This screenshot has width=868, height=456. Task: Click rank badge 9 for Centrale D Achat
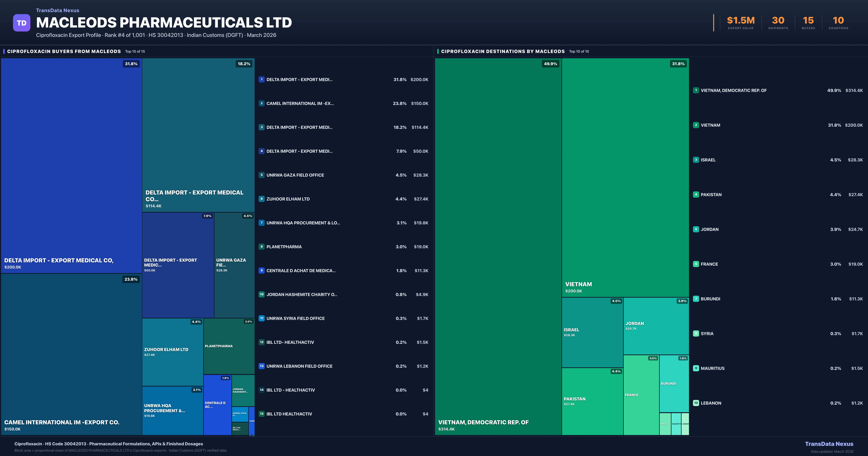pyautogui.click(x=261, y=271)
